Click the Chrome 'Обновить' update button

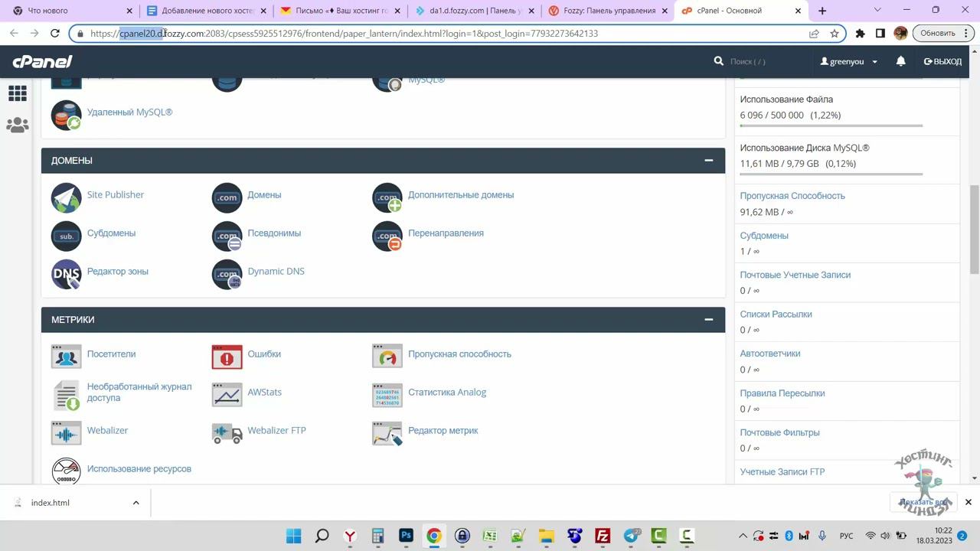[943, 33]
